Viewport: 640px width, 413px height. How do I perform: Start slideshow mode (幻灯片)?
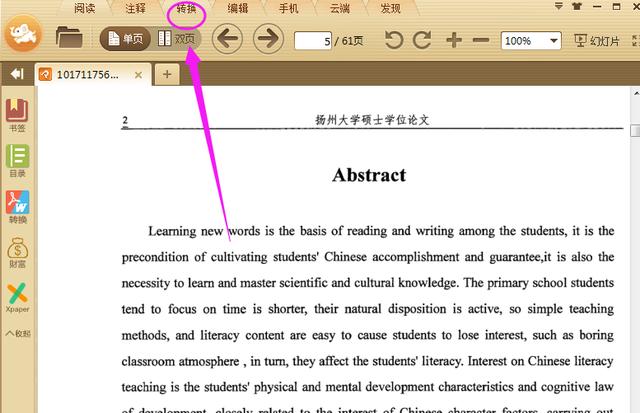tap(597, 40)
